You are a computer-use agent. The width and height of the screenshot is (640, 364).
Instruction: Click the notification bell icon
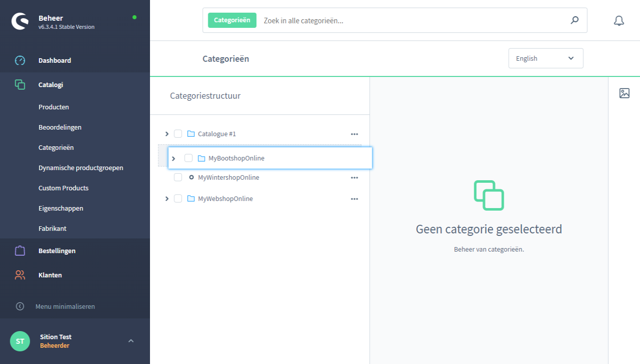coord(618,21)
